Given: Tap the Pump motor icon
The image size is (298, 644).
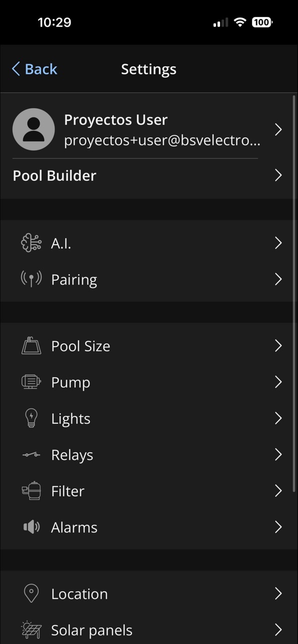Looking at the screenshot, I should click(31, 382).
